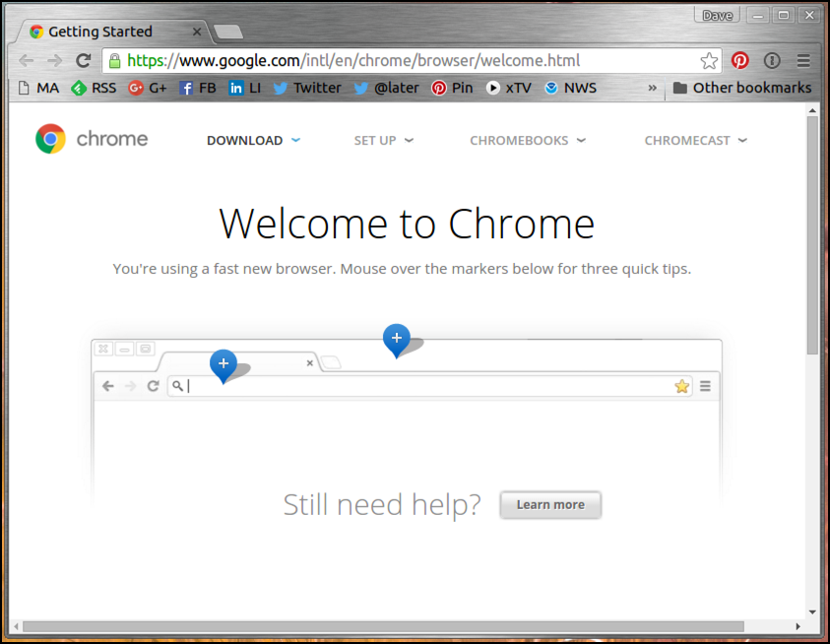Open the Dave profile switcher
Screen dimensions: 830x644
(717, 16)
